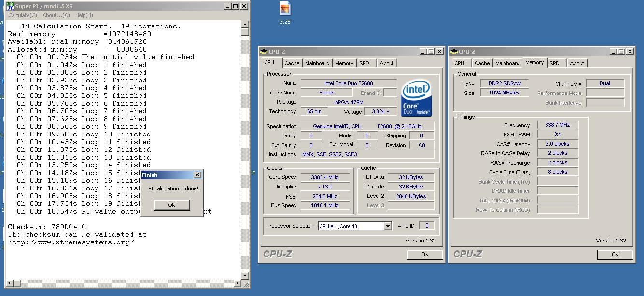Click the Technology value 65 nm

pos(314,111)
